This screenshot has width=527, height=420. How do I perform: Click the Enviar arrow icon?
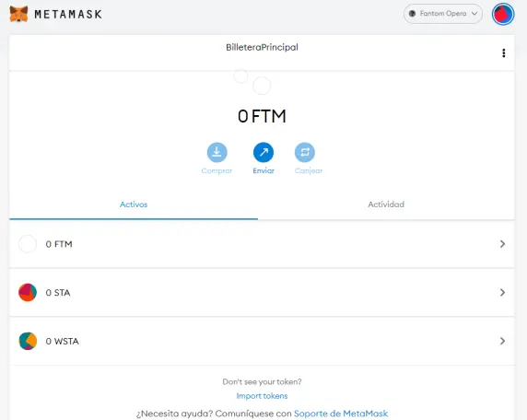click(263, 152)
